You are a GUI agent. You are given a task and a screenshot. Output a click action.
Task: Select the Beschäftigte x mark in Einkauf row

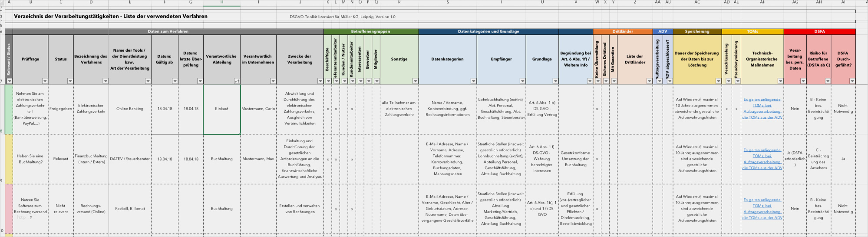(328, 109)
